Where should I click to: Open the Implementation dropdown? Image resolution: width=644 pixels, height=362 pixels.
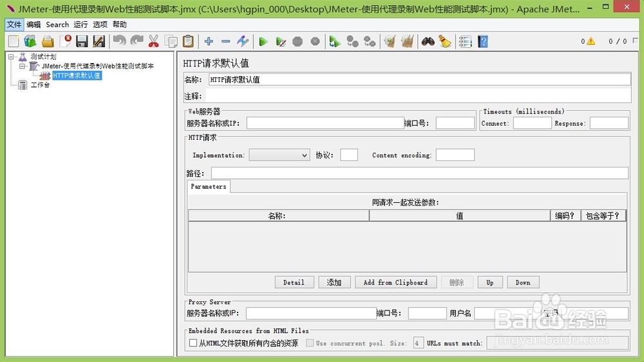pyautogui.click(x=279, y=155)
